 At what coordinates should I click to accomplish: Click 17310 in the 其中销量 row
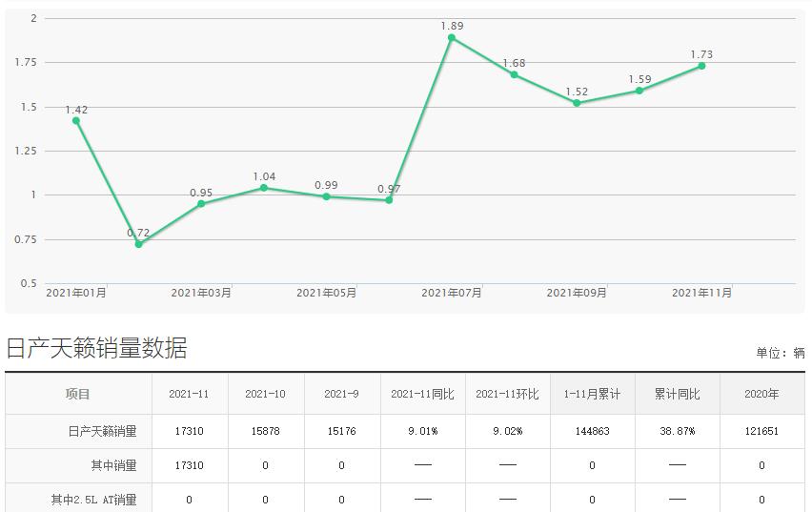coord(189,465)
